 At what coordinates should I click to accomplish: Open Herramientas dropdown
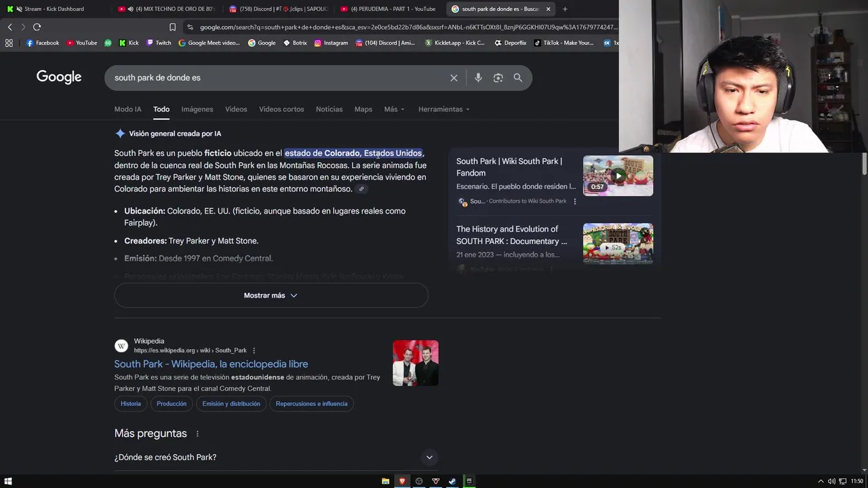tap(444, 109)
